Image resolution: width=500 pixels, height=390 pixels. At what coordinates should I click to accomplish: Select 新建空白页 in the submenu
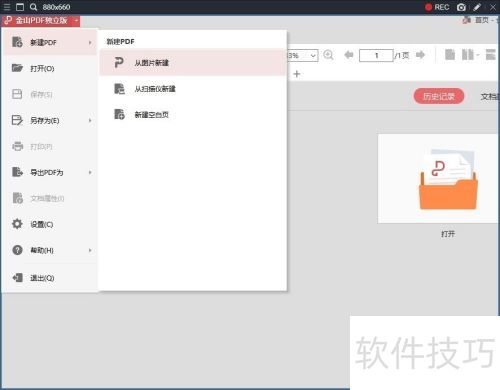(x=193, y=115)
